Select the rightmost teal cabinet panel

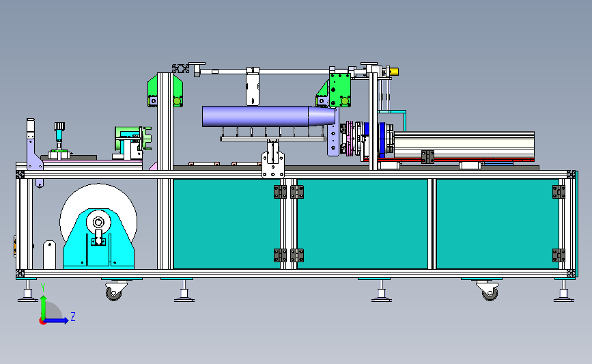(498, 224)
